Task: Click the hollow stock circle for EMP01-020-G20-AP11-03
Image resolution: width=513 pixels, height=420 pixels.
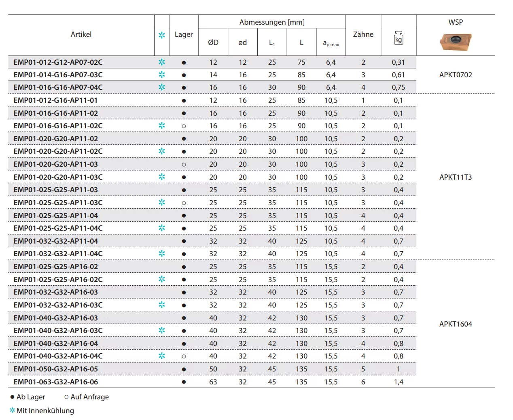Action: pyautogui.click(x=184, y=165)
